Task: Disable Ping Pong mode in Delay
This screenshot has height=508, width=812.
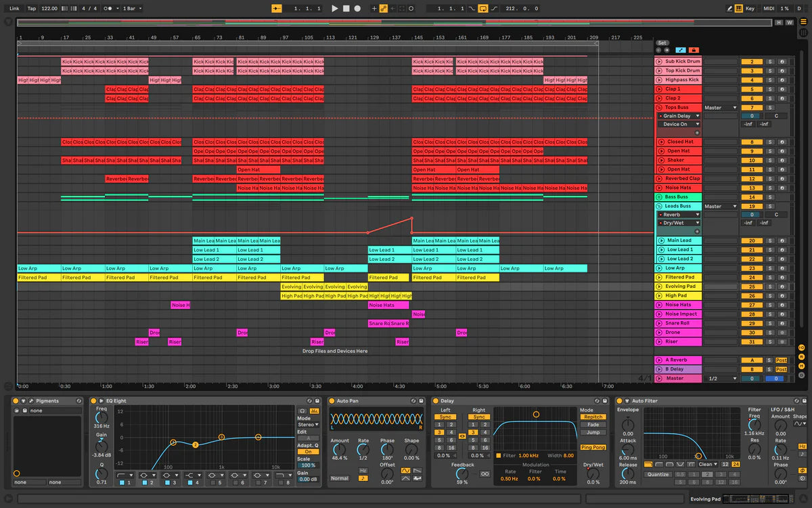Action: (593, 447)
